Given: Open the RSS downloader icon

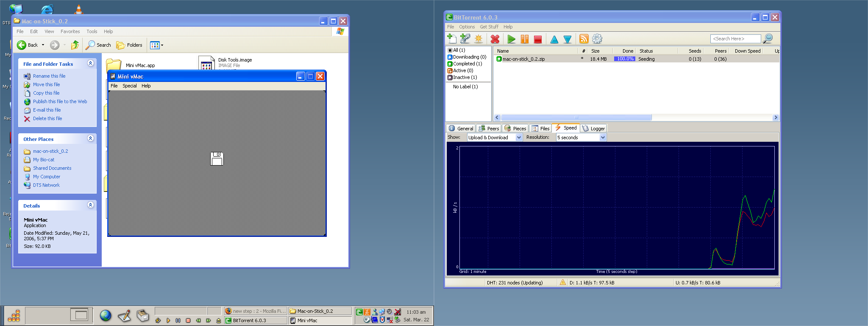Looking at the screenshot, I should tap(584, 39).
